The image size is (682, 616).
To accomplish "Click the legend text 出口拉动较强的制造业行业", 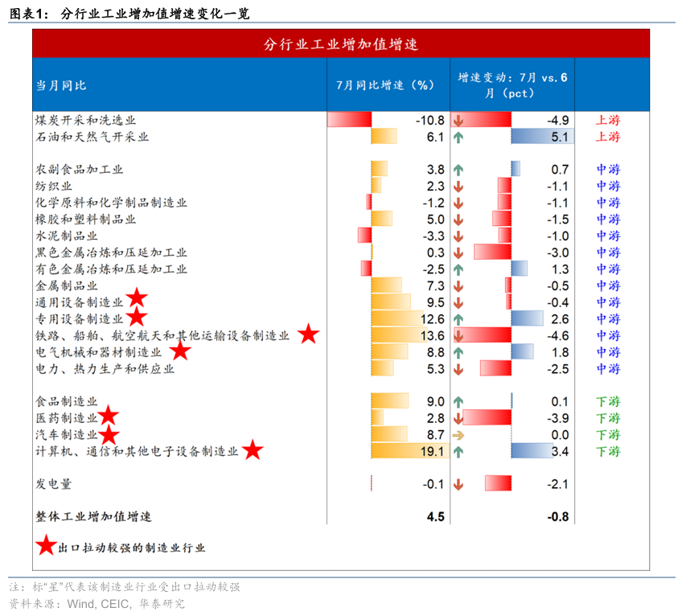I will (132, 548).
